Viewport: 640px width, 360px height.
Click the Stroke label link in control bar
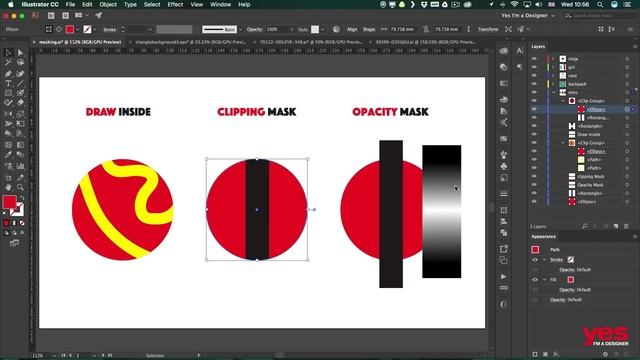(x=109, y=29)
